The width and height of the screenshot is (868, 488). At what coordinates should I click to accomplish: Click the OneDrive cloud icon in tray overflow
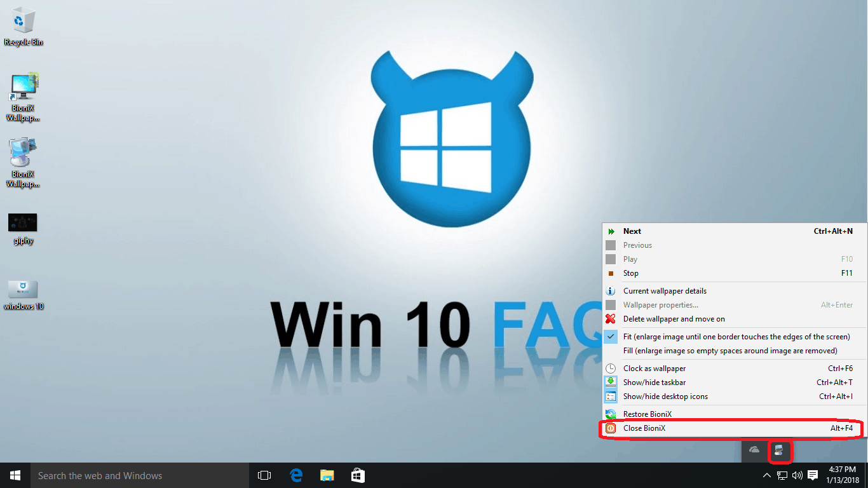[754, 450]
